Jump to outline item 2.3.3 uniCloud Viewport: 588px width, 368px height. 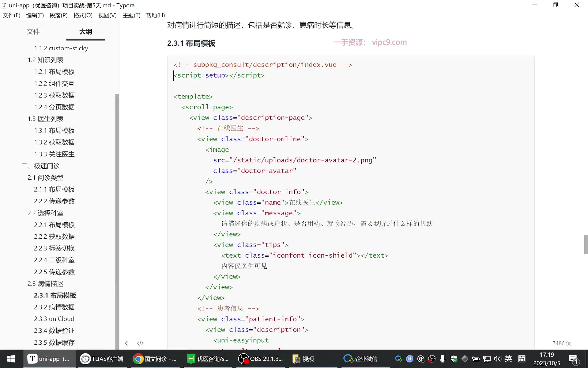(54, 319)
